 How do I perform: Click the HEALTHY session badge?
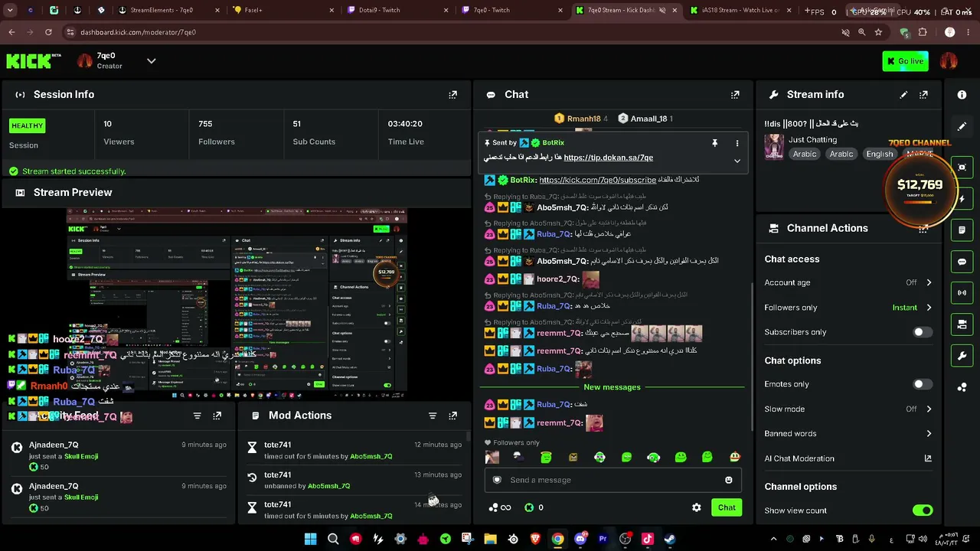click(x=28, y=126)
